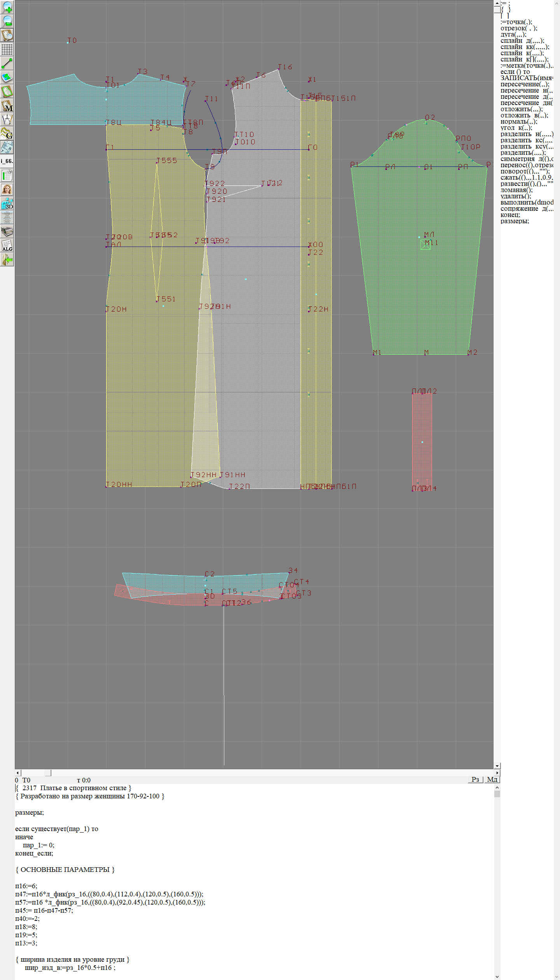Choose 'нормаль(,,);' in the command list
The height and width of the screenshot is (980, 560).
coord(519,122)
